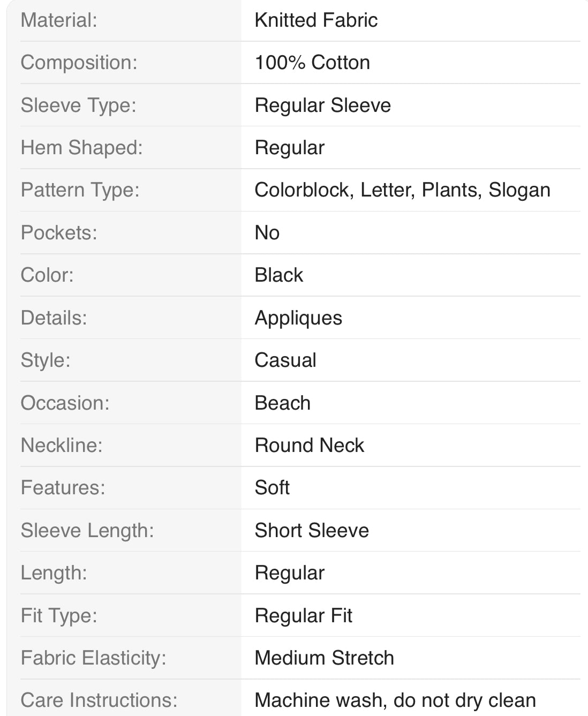Click the 'Casual' style value
588x716 pixels.
[285, 360]
